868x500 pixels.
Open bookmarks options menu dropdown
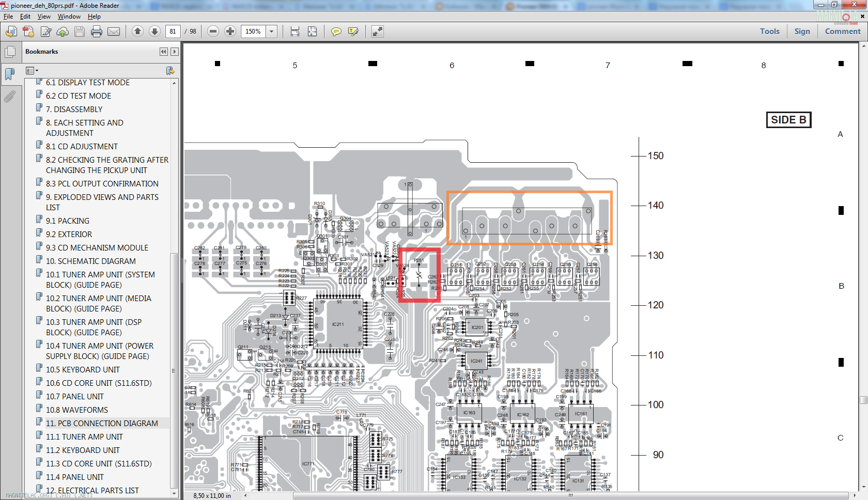coord(32,71)
